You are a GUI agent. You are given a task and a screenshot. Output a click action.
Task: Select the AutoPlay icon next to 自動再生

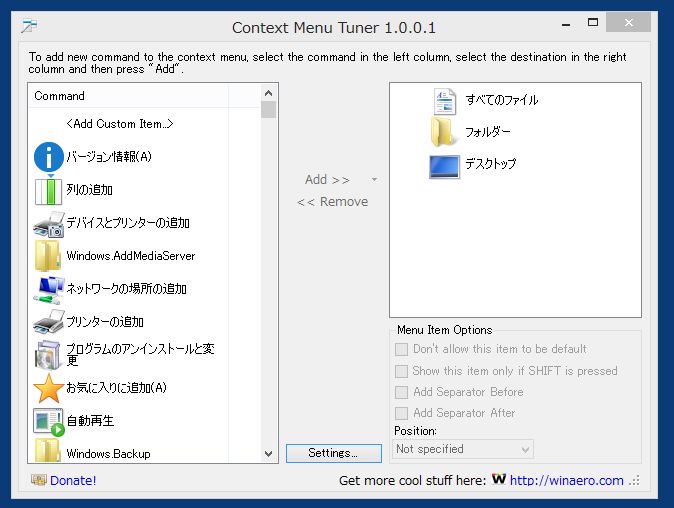pos(49,422)
